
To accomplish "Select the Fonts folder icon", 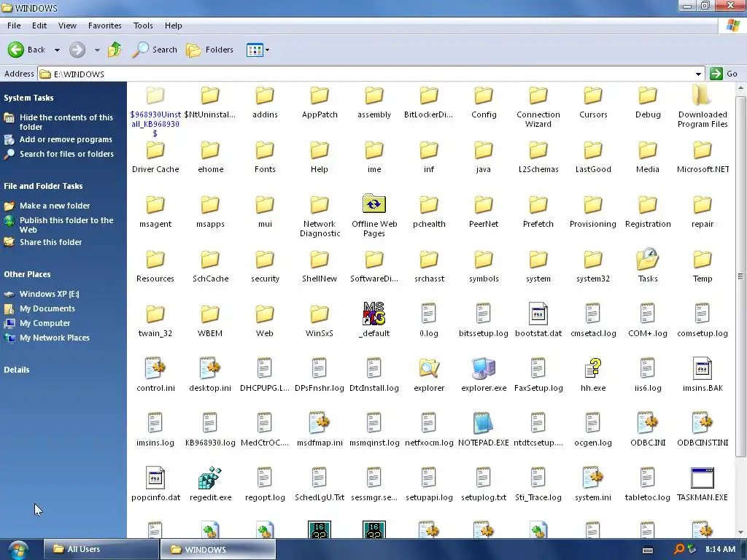I will (x=265, y=149).
